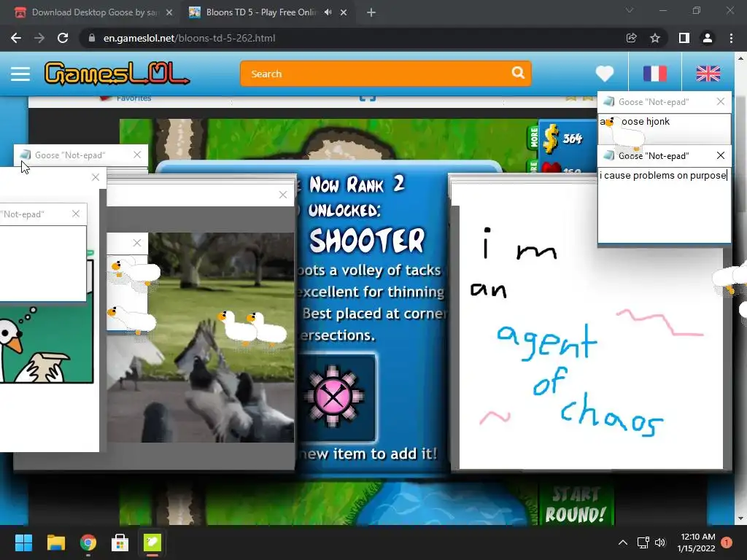Open the notification badge
This screenshot has width=747, height=560.
point(727,542)
